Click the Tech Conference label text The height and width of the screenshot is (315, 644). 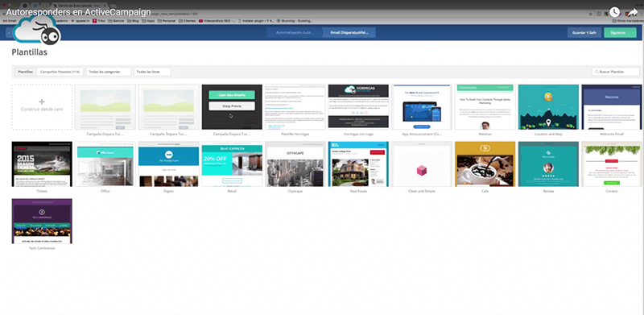coord(42,248)
